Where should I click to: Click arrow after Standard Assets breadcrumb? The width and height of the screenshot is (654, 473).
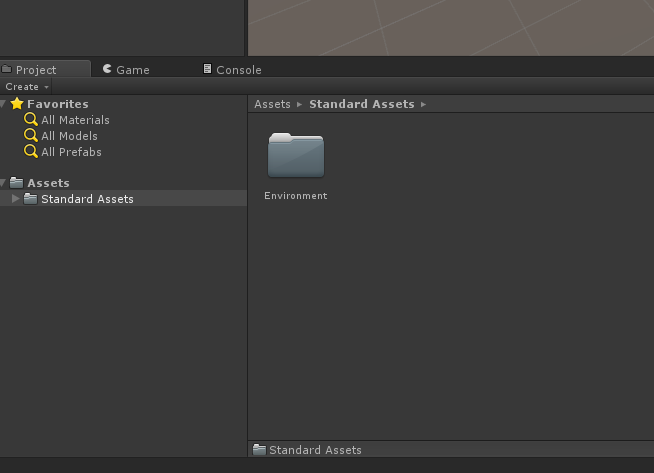tap(423, 104)
